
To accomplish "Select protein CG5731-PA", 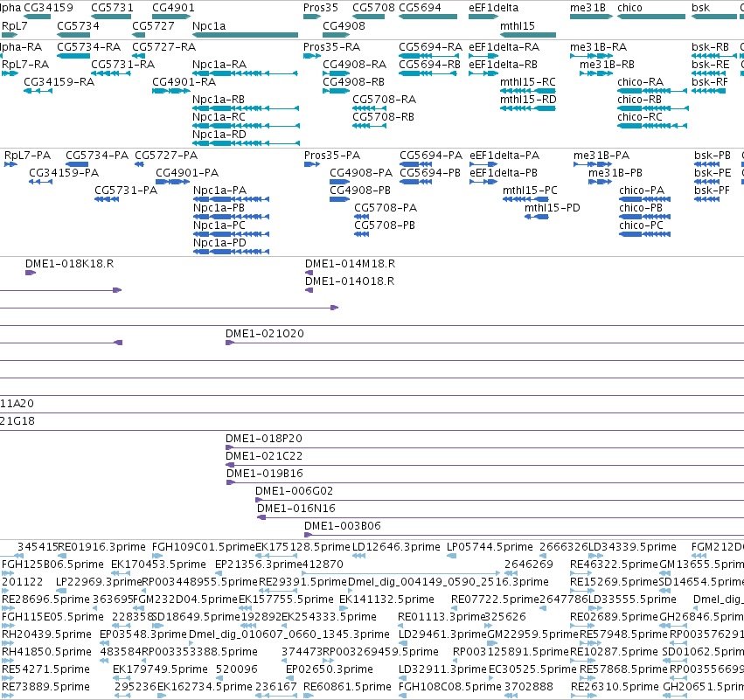I will click(x=107, y=199).
